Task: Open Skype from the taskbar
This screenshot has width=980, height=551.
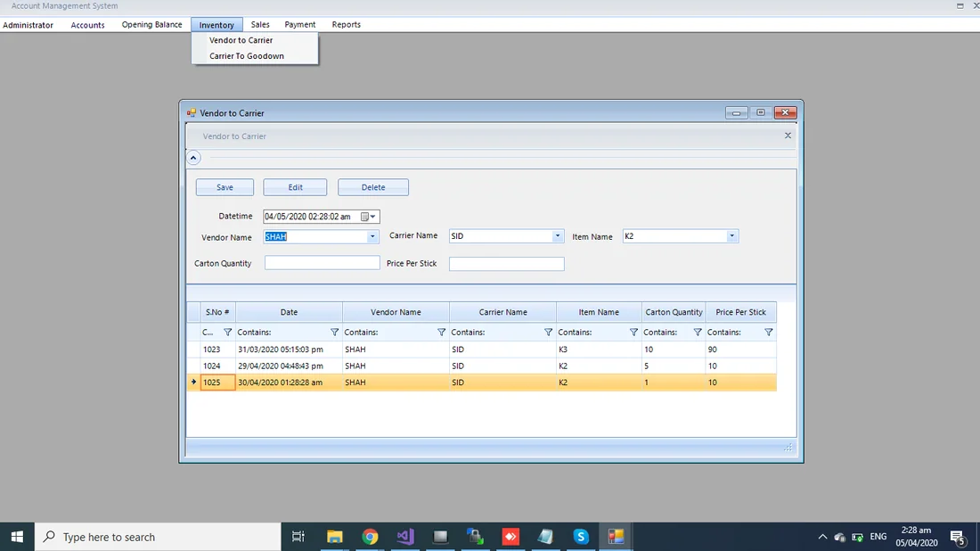Action: click(581, 537)
